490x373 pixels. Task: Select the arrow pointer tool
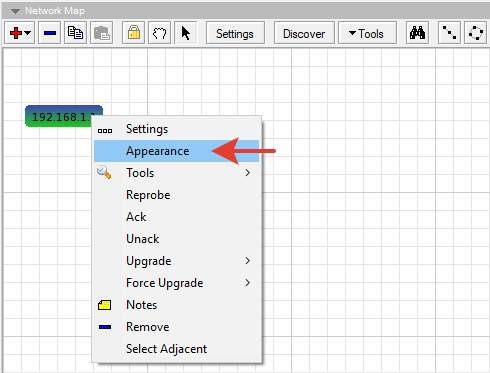185,33
